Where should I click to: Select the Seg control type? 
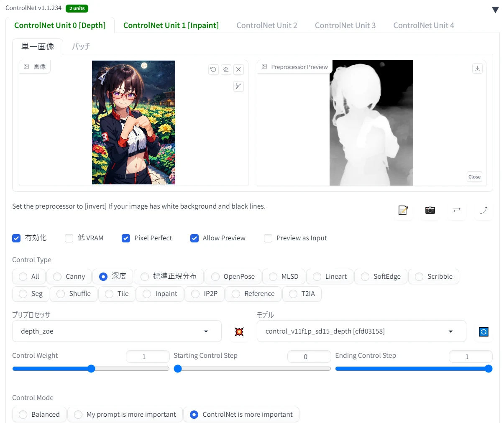(x=31, y=293)
